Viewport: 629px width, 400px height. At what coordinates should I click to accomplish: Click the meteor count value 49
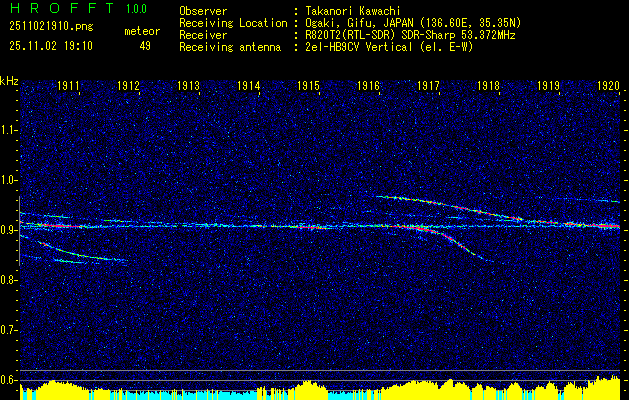144,46
